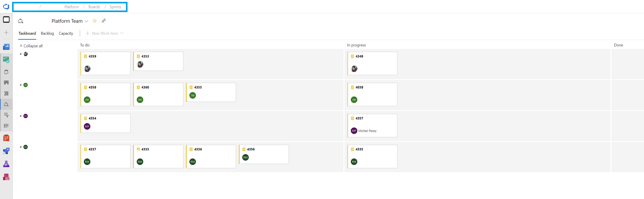644x199 pixels.
Task: Click the Collapse all button
Action: [x=31, y=46]
